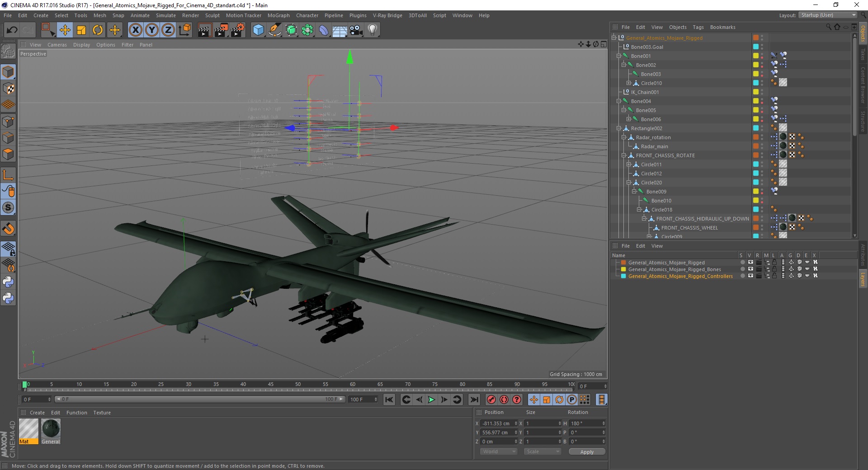Switch to Texture mode
Screen dimensions: 868x470
pos(8,89)
